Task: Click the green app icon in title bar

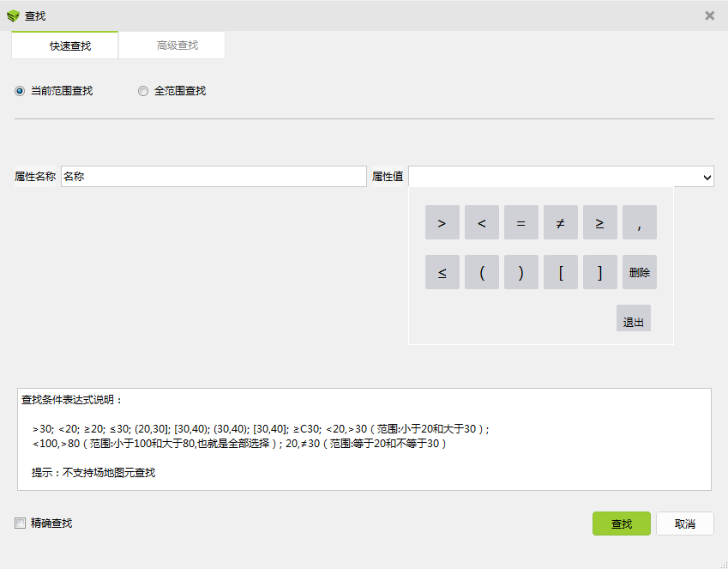Action: tap(13, 15)
